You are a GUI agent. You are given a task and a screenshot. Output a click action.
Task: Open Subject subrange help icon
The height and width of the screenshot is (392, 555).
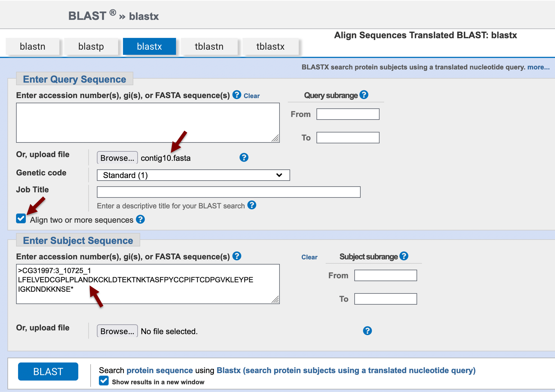404,256
